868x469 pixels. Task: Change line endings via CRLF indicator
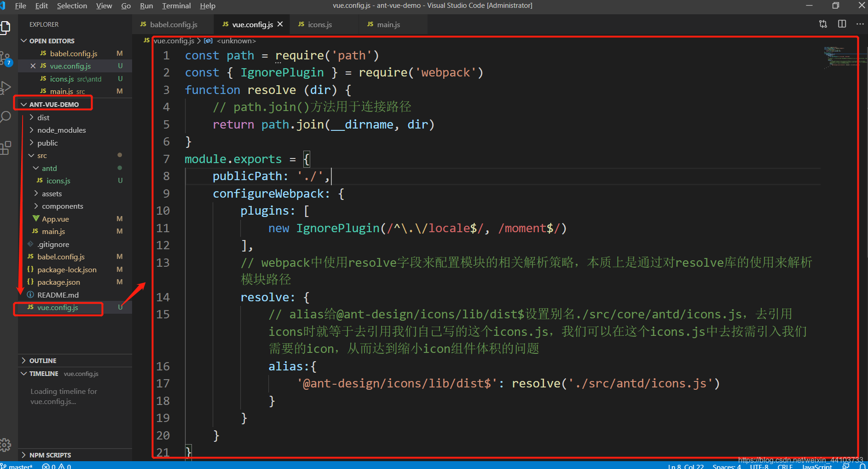click(785, 466)
